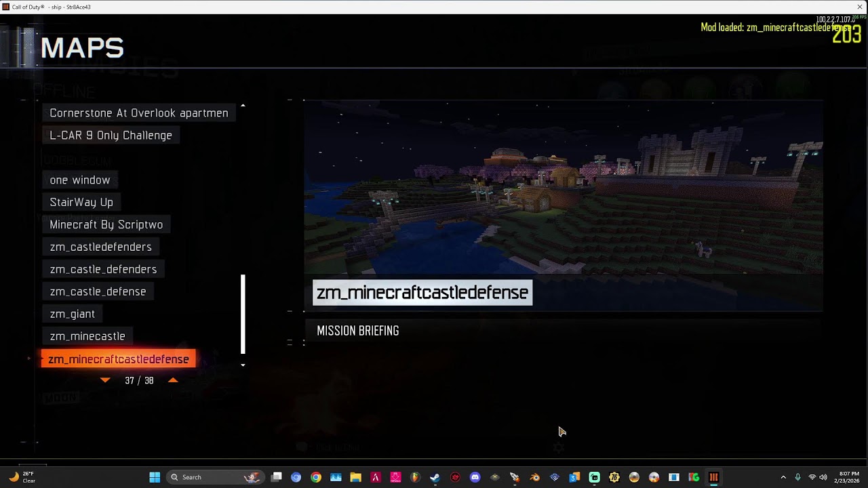Go to previous map with orange up arrow

click(173, 380)
